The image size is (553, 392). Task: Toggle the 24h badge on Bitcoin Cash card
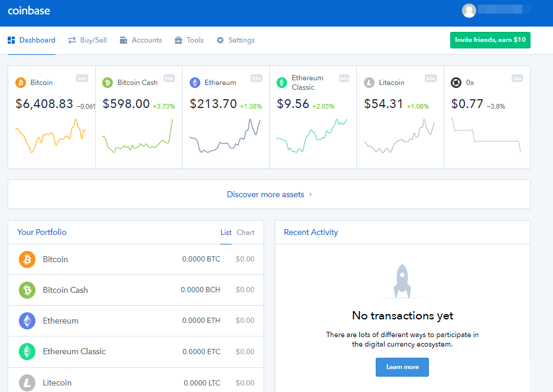coord(169,79)
